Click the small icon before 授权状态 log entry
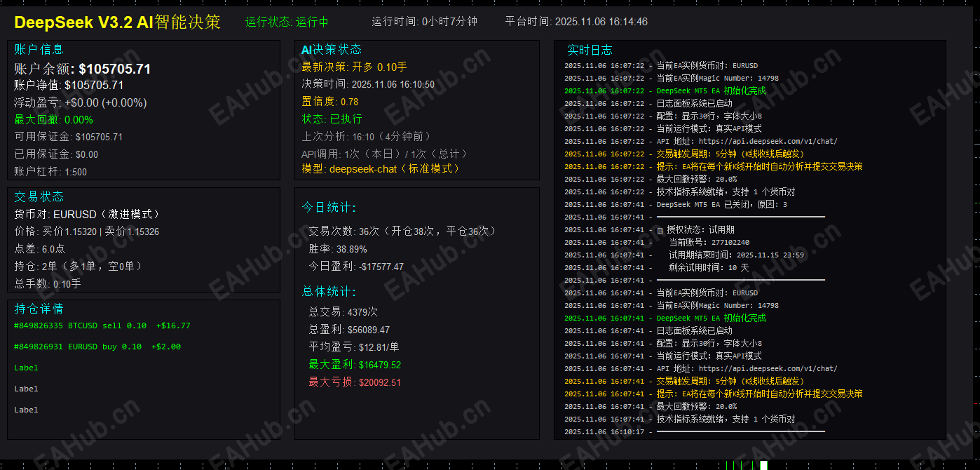 pos(660,230)
